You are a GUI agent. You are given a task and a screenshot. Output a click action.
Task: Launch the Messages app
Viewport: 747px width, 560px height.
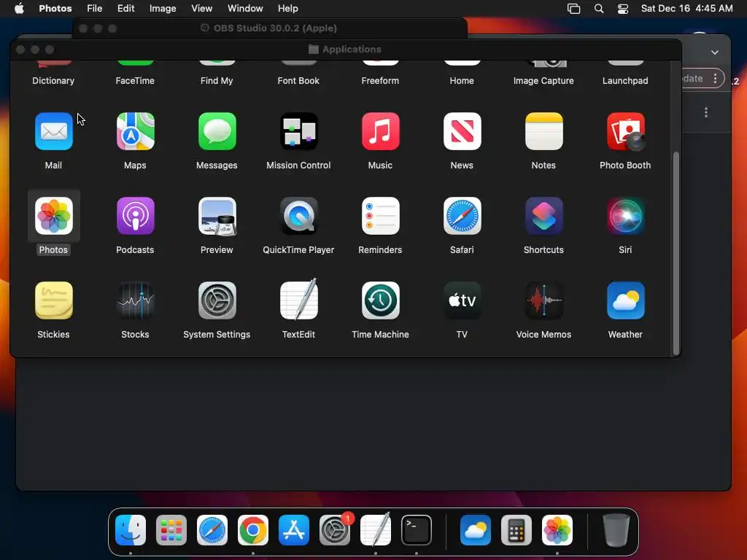click(x=217, y=131)
